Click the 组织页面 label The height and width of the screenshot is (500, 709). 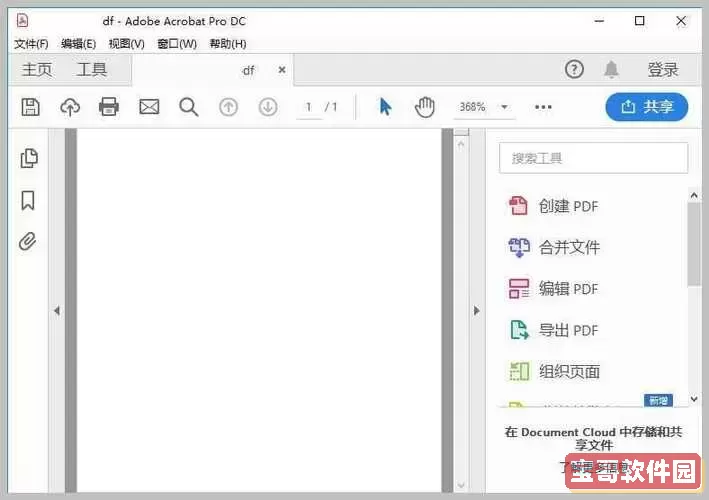(569, 371)
